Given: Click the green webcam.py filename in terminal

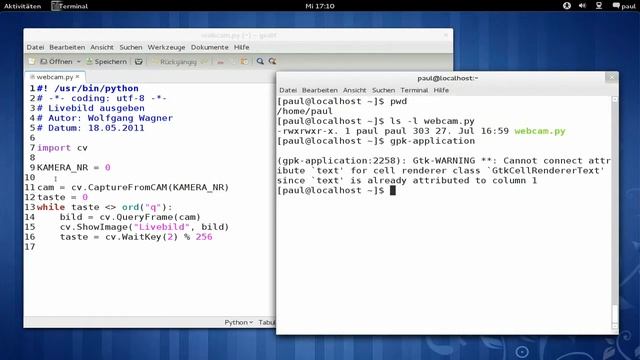Looking at the screenshot, I should pyautogui.click(x=540, y=131).
